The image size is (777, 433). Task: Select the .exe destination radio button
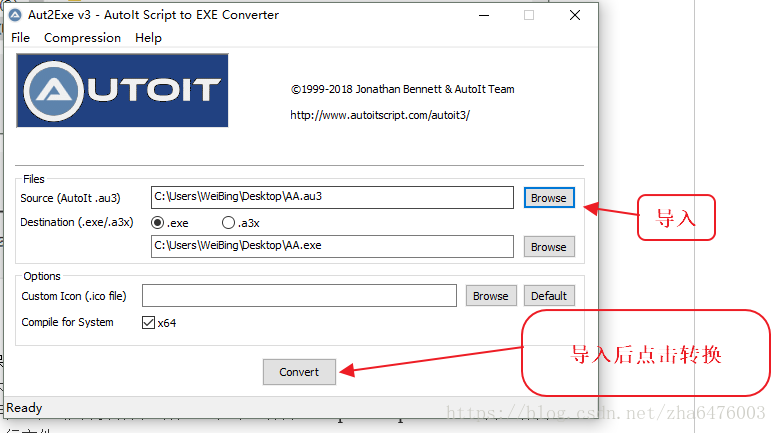[x=170, y=223]
